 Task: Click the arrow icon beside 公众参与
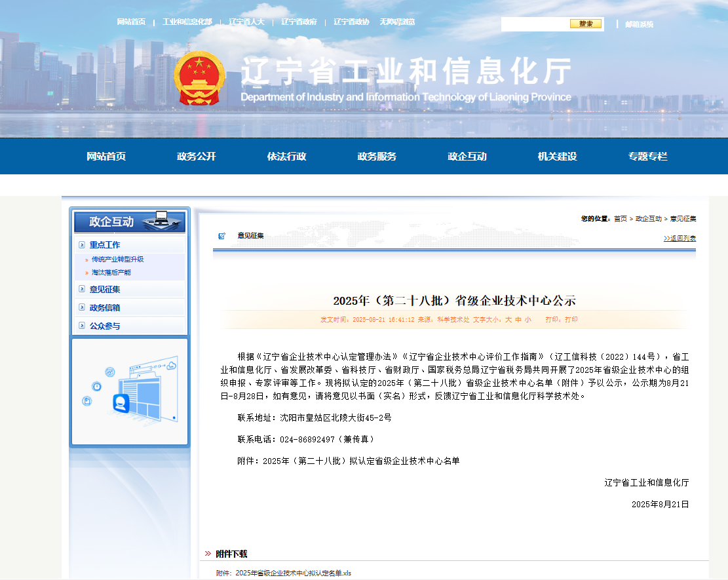click(82, 326)
